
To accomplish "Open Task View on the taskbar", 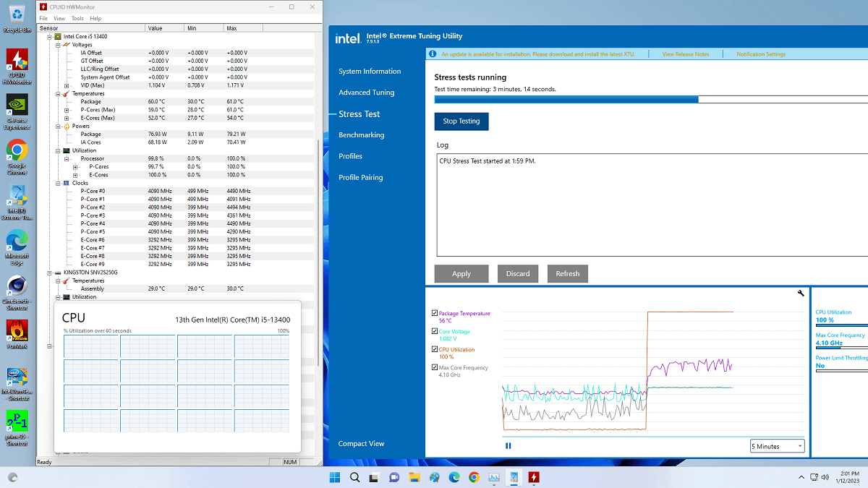I will pyautogui.click(x=375, y=477).
